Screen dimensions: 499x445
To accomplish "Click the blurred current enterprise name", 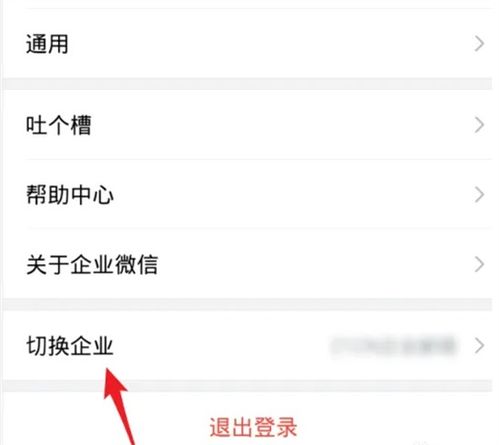I will coord(393,346).
